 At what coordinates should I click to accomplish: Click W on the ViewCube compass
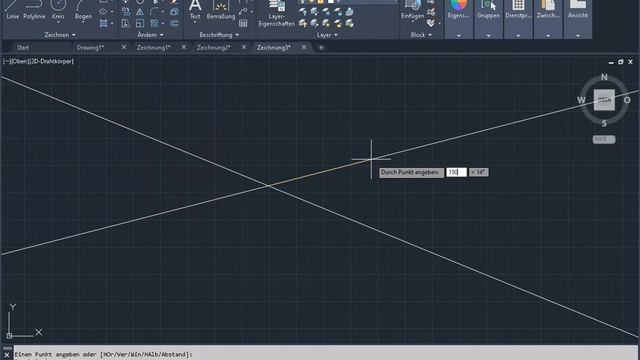pyautogui.click(x=581, y=100)
